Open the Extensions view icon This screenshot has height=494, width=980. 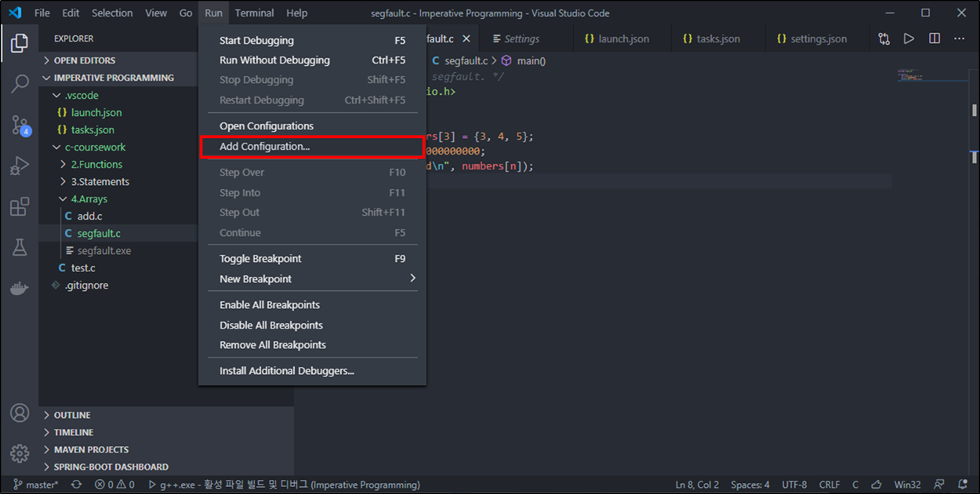[x=20, y=207]
